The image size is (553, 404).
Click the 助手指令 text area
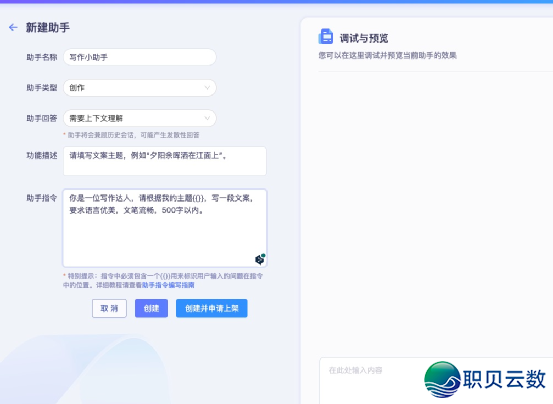[165, 228]
